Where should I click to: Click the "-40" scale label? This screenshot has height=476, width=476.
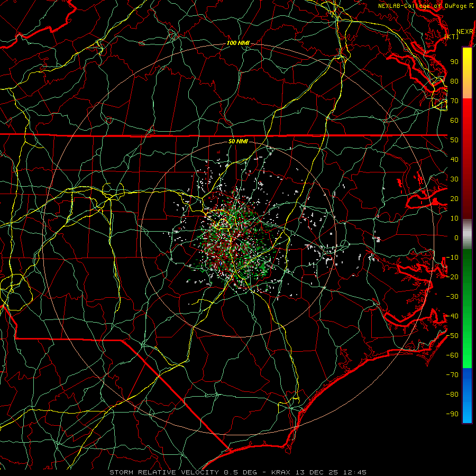(452, 316)
